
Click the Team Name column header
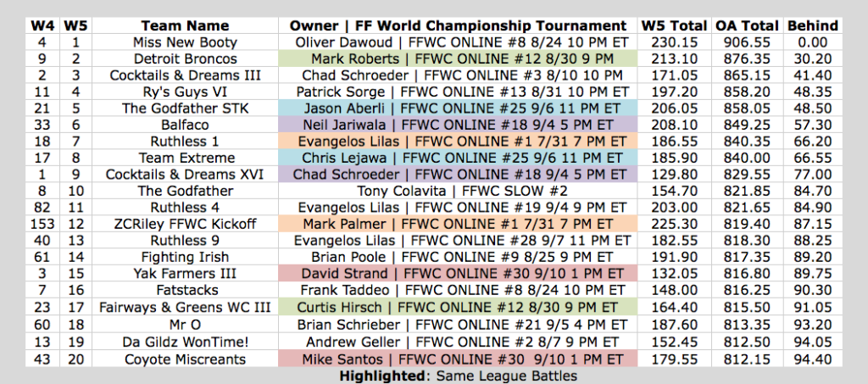point(185,25)
